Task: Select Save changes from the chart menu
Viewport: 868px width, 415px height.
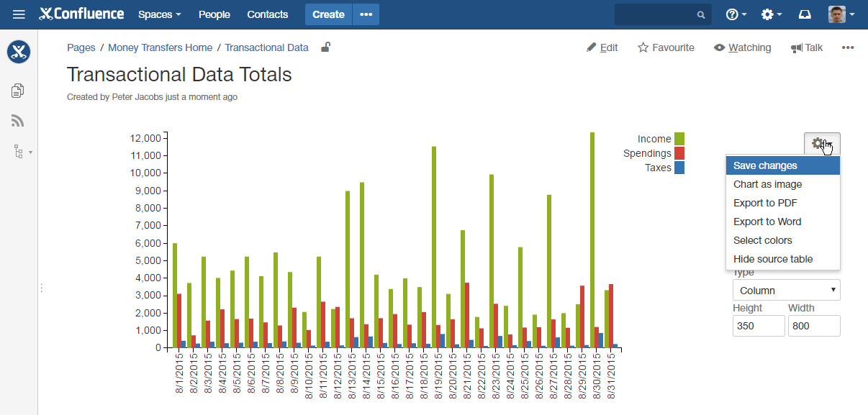Action: pyautogui.click(x=765, y=165)
